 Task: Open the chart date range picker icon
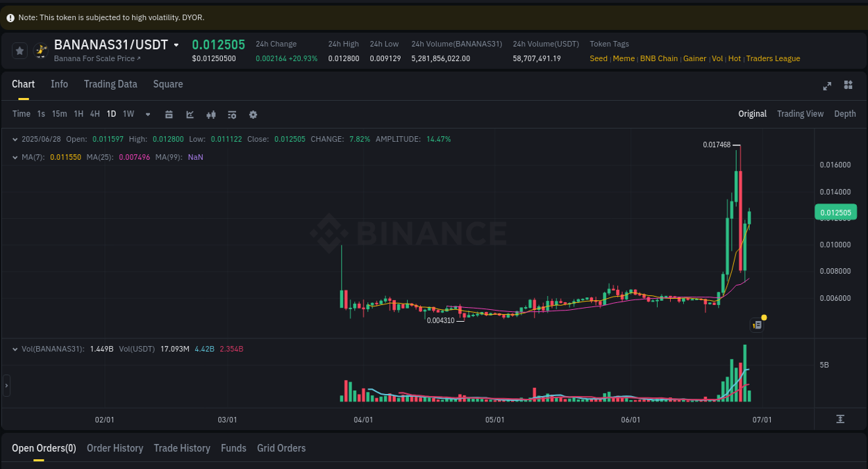pyautogui.click(x=169, y=114)
